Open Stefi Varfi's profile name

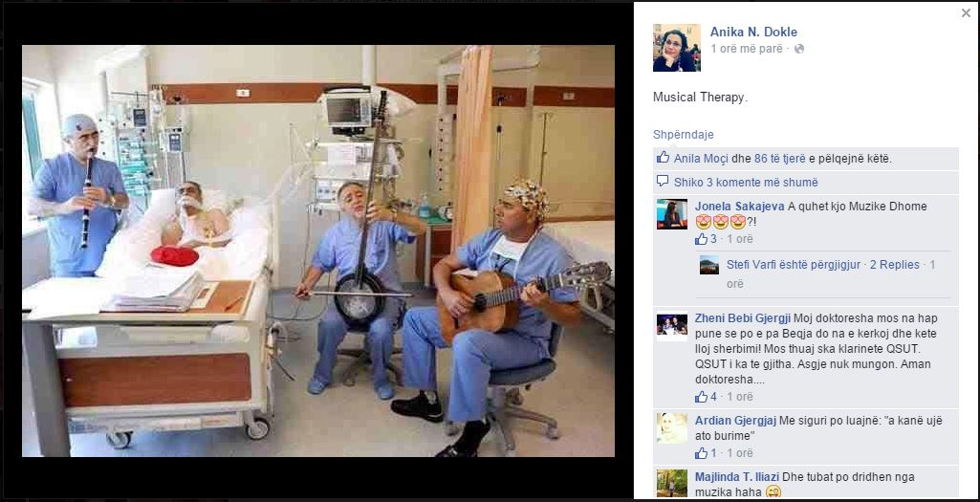click(x=753, y=265)
